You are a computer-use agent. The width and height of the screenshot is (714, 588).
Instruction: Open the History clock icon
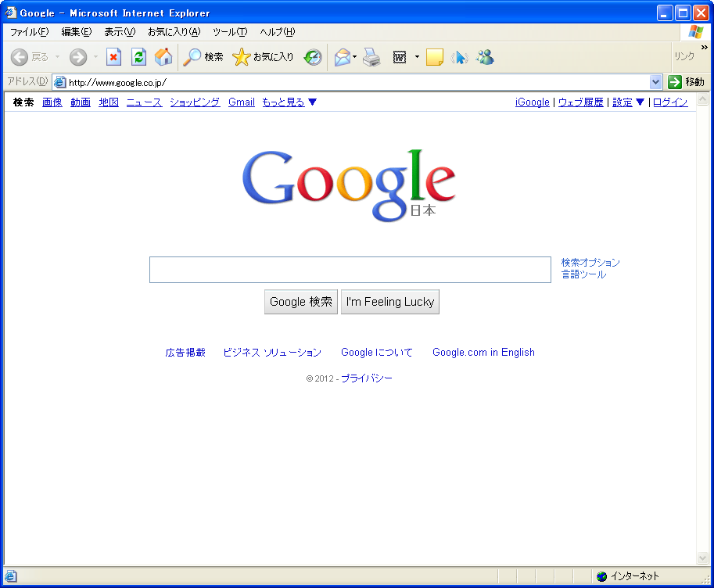click(313, 57)
